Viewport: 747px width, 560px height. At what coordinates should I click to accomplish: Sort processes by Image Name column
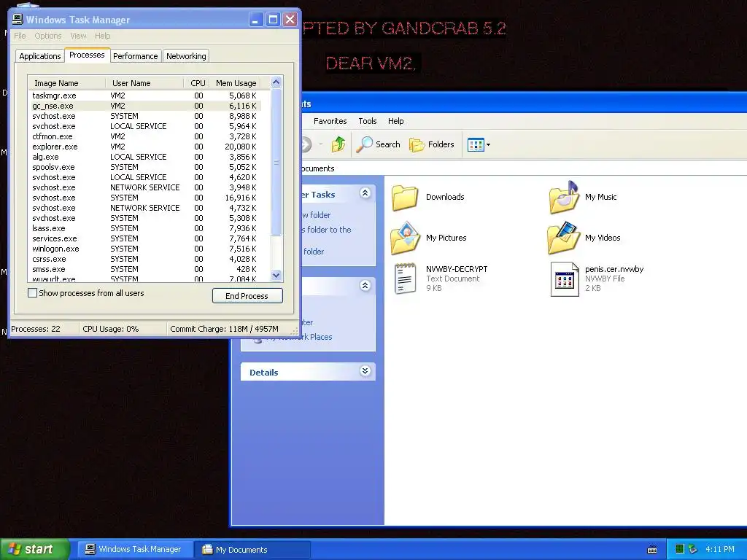tap(66, 83)
